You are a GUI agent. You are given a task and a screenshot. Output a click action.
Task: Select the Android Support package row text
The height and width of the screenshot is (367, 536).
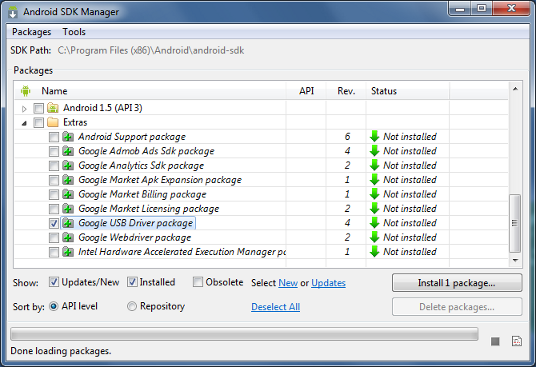pyautogui.click(x=132, y=137)
